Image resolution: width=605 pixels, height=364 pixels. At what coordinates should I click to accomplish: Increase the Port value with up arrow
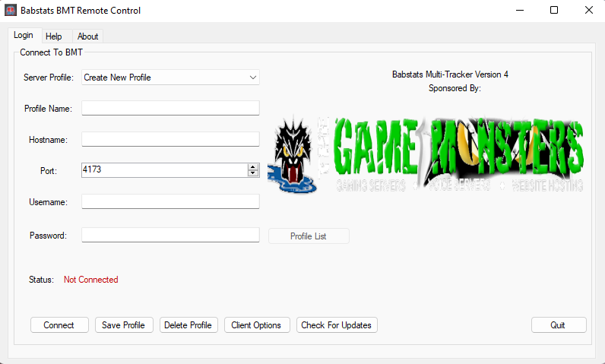point(253,167)
